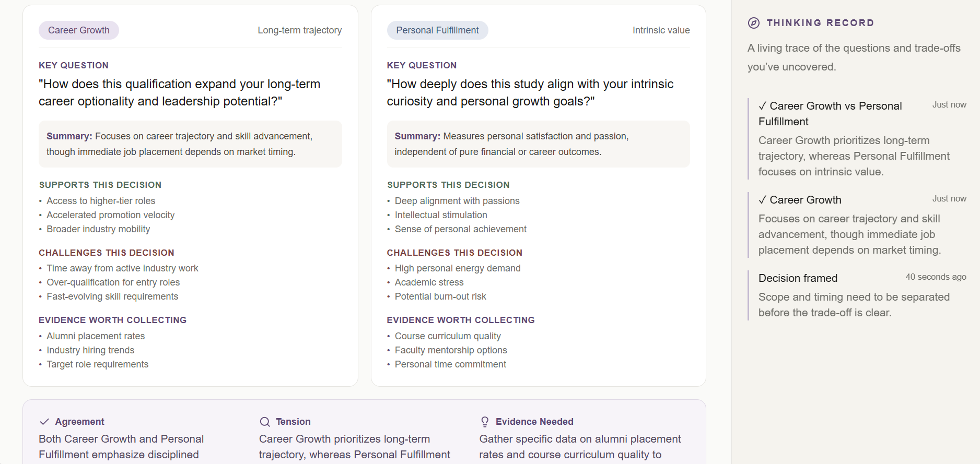Select 'Potential burn-out risk' challenge item
Screen dimensions: 980x464
point(440,296)
